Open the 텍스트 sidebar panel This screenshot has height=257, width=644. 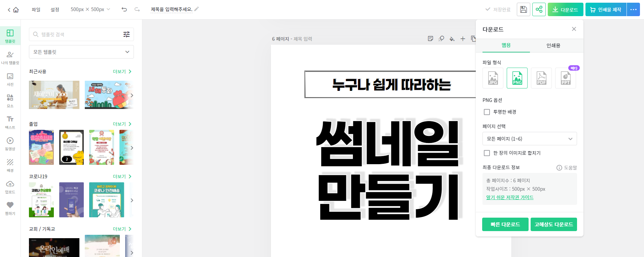[10, 122]
